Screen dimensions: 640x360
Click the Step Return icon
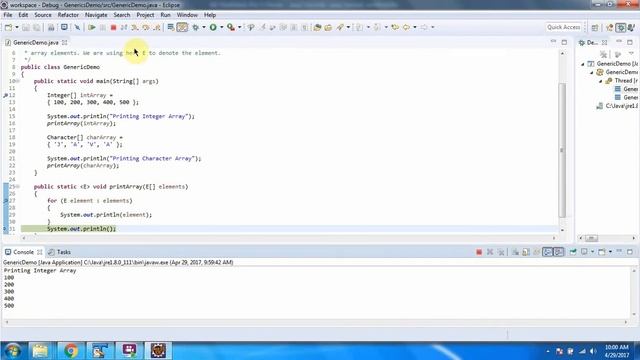(x=157, y=27)
